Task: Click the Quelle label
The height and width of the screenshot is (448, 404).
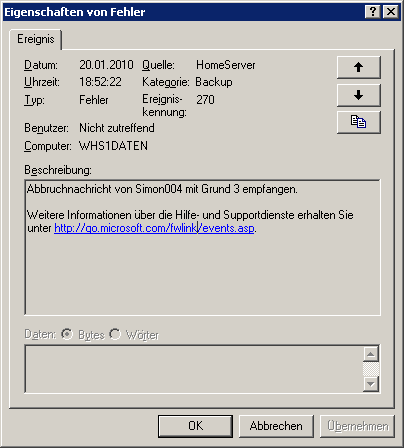Action: point(158,65)
